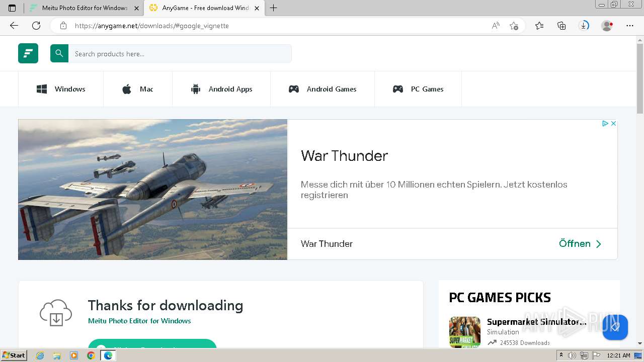View site information lock icon
The width and height of the screenshot is (644, 362).
(x=63, y=26)
